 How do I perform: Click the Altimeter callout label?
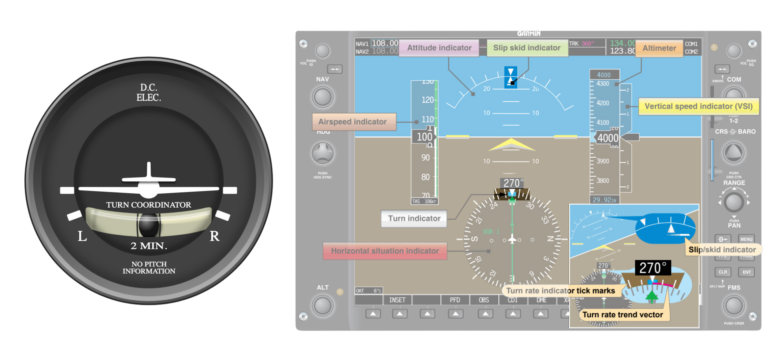pos(659,48)
